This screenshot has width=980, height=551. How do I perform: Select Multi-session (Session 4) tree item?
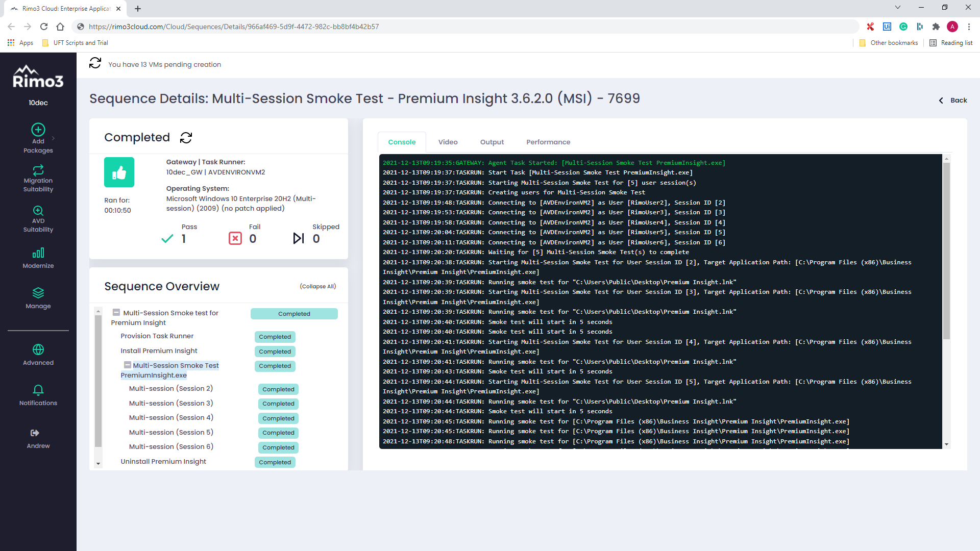(171, 418)
